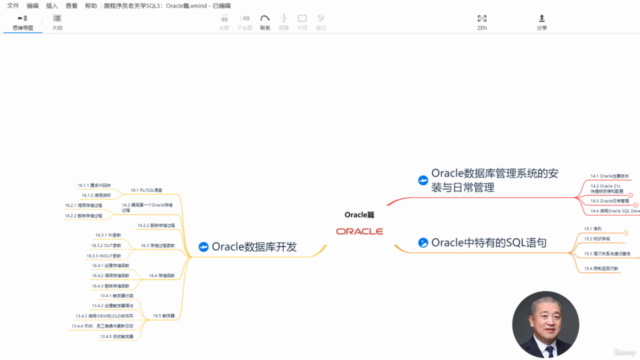Image resolution: width=640 pixels, height=360 pixels.
Task: Select subtopic 13.4.5
Action: 116,337
